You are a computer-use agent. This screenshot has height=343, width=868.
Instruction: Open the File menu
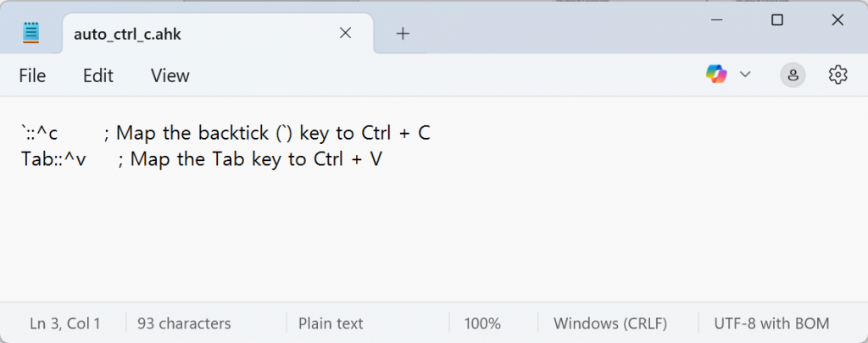tap(32, 75)
